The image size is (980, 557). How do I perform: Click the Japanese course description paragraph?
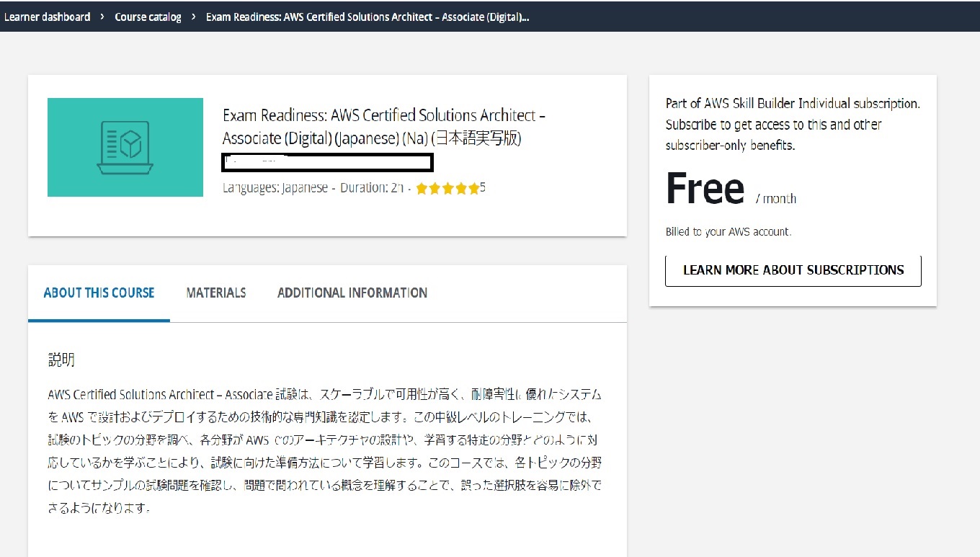click(325, 451)
